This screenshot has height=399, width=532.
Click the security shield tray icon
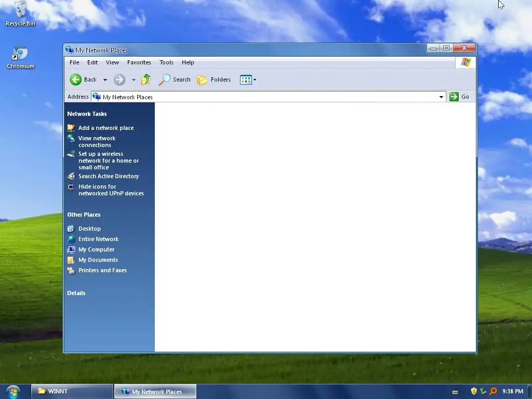(474, 391)
